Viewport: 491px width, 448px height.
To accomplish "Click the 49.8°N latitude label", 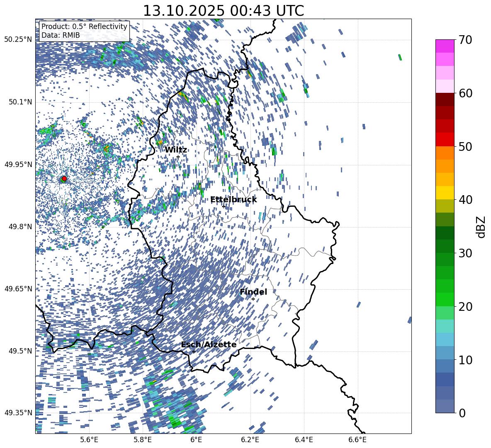I will click(x=20, y=227).
